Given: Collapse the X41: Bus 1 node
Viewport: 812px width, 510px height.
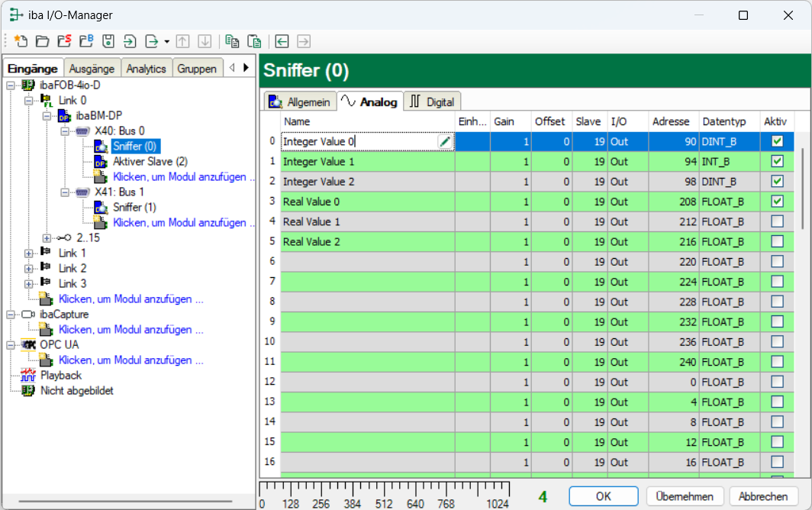Looking at the screenshot, I should click(65, 192).
